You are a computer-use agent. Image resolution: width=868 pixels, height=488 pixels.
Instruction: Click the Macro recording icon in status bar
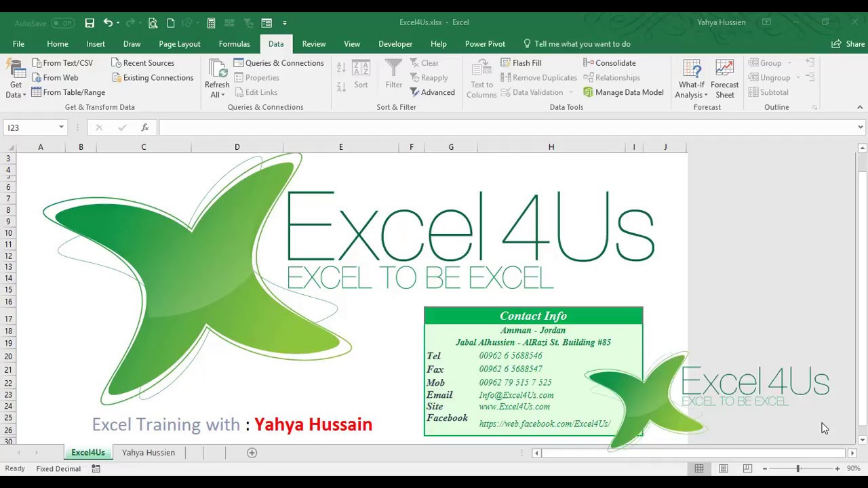point(96,468)
